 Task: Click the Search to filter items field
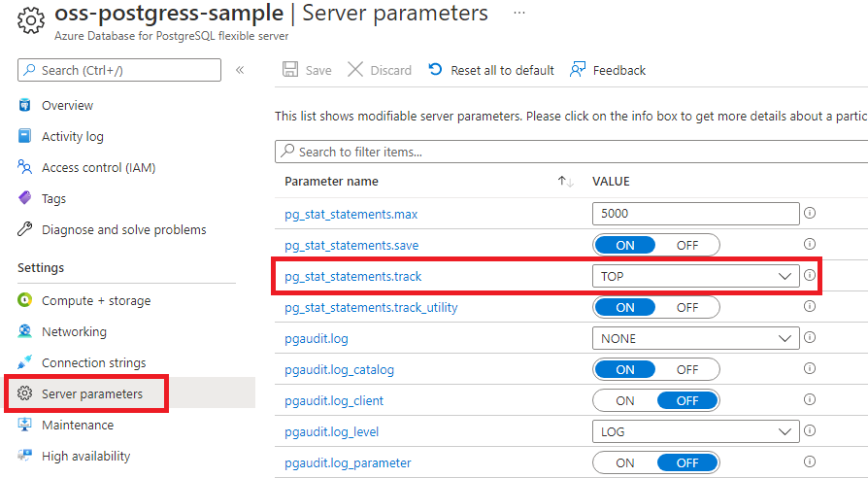pyautogui.click(x=571, y=152)
